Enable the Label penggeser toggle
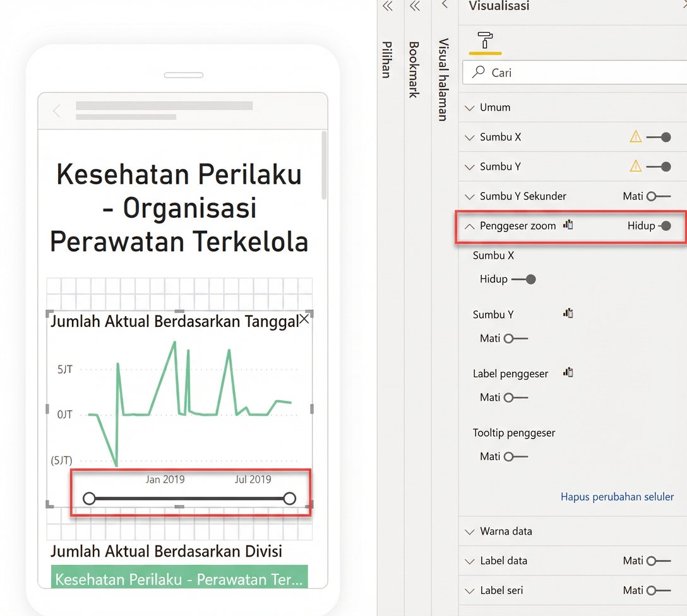The image size is (687, 616). [x=516, y=398]
